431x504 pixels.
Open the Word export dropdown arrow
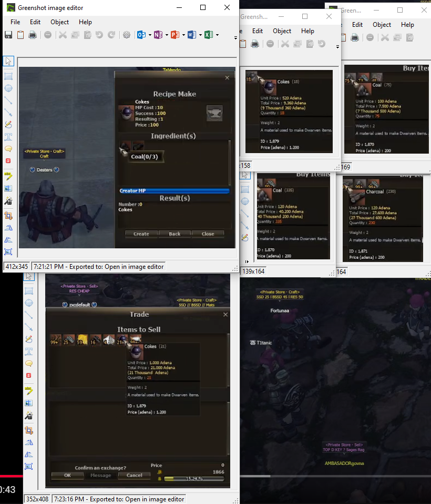[x=200, y=35]
